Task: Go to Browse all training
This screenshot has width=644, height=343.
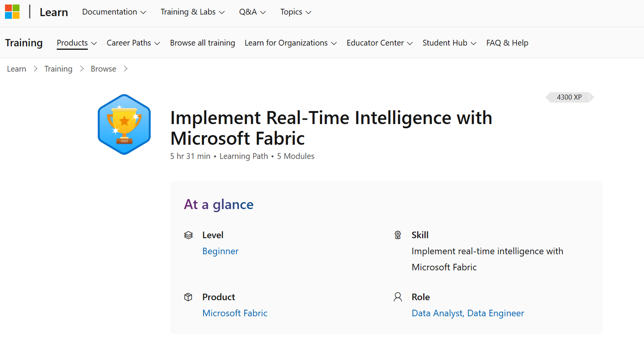Action: tap(203, 43)
